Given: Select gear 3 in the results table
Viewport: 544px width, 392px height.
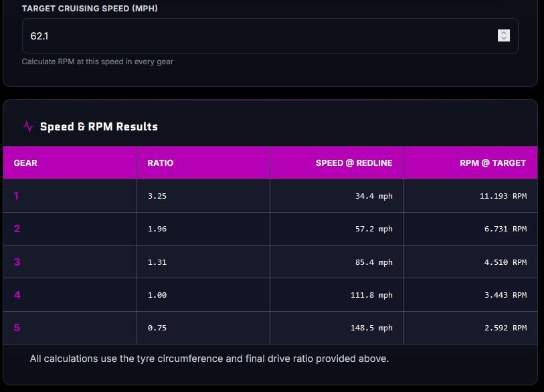Looking at the screenshot, I should (17, 262).
